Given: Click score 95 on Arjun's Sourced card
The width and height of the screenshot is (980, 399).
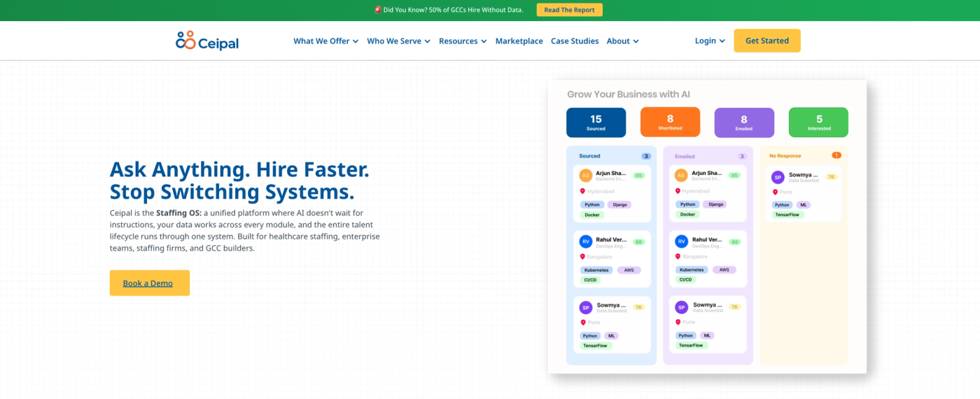Looking at the screenshot, I should point(638,176).
